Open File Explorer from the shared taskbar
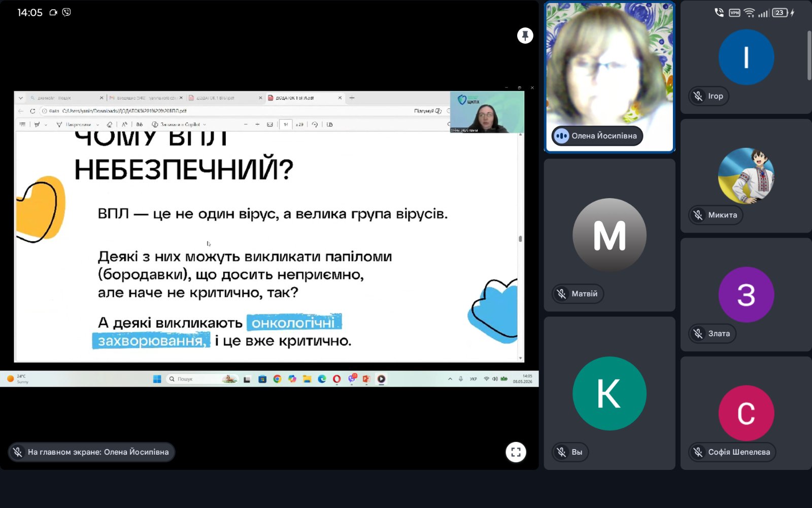The image size is (812, 508). click(x=307, y=379)
